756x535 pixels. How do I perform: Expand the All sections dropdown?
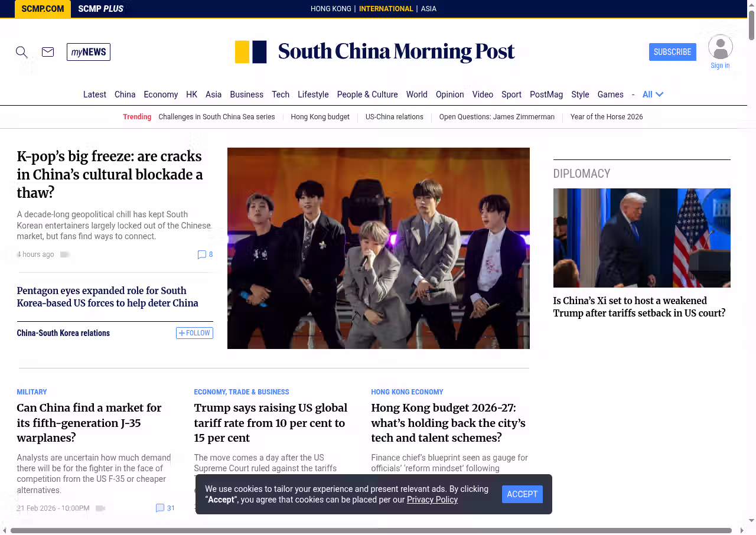click(x=653, y=94)
